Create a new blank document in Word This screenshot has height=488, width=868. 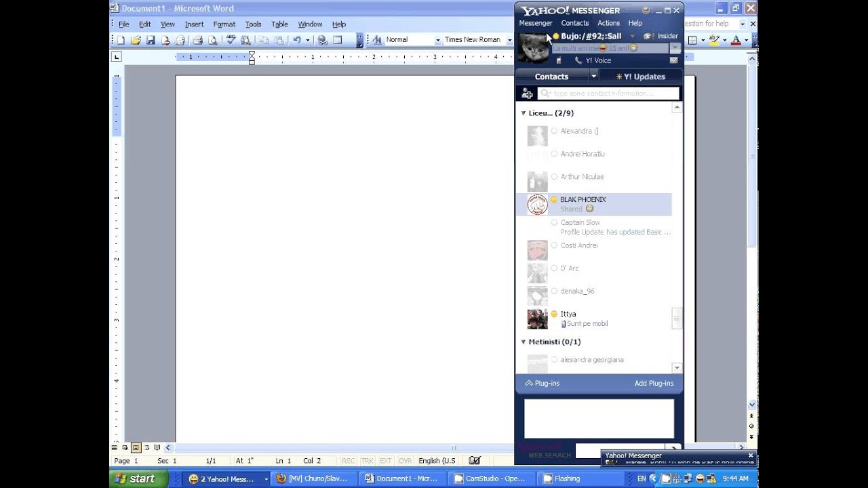pos(121,40)
